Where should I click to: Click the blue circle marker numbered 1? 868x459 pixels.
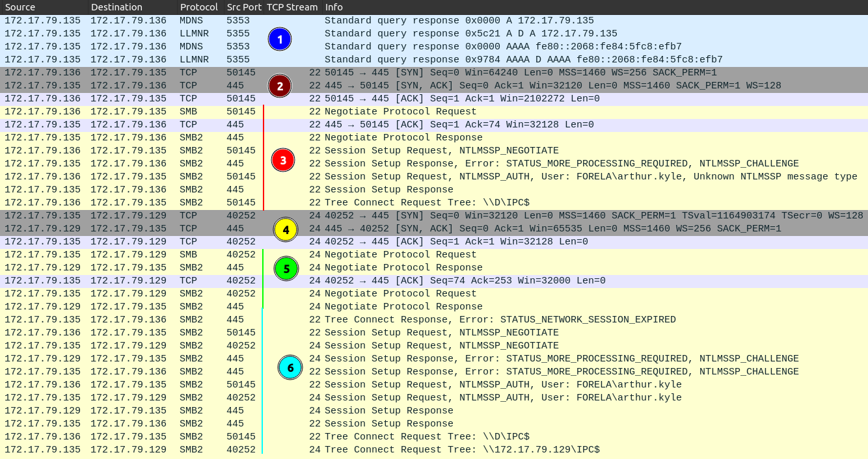(x=280, y=40)
